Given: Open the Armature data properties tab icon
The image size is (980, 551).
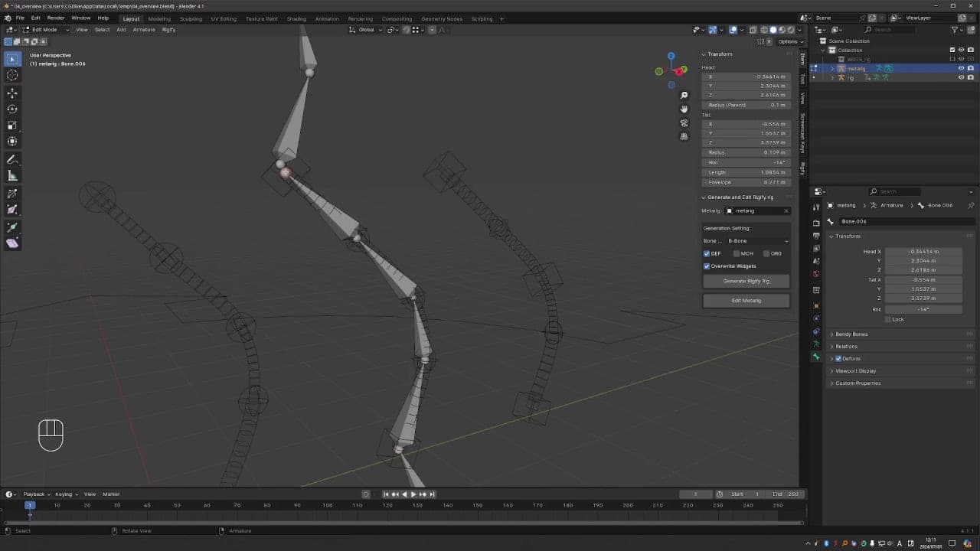Looking at the screenshot, I should [816, 344].
